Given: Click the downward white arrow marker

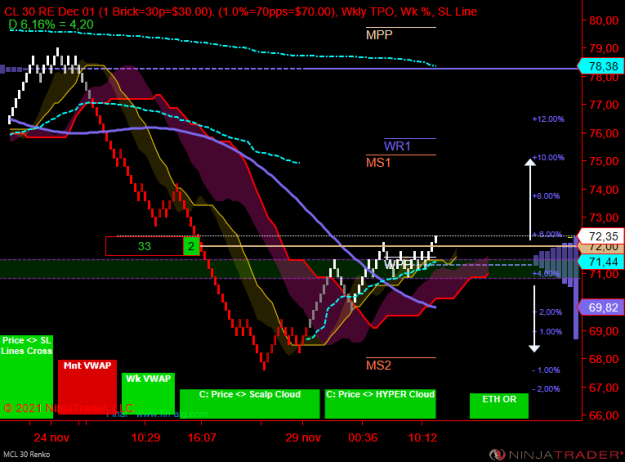Looking at the screenshot, I should [x=534, y=319].
